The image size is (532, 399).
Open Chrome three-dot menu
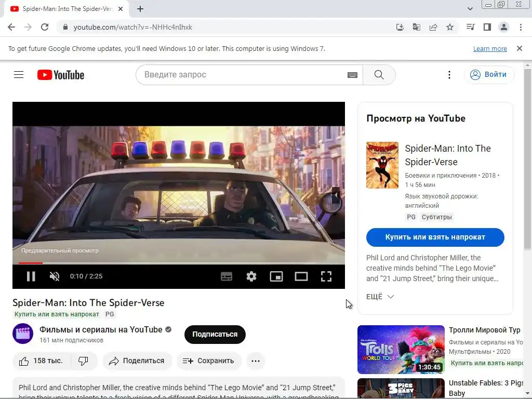(521, 27)
